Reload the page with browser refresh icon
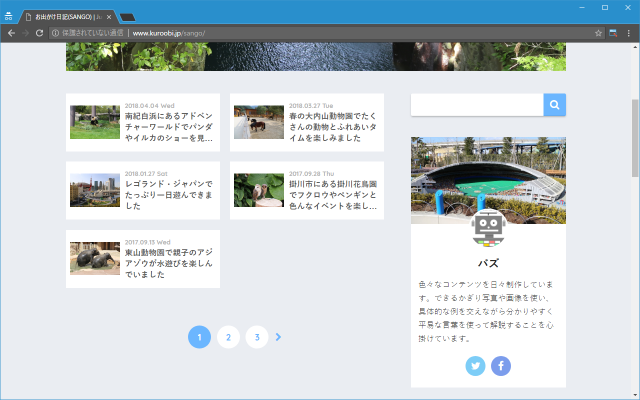The width and height of the screenshot is (640, 400). 39,33
